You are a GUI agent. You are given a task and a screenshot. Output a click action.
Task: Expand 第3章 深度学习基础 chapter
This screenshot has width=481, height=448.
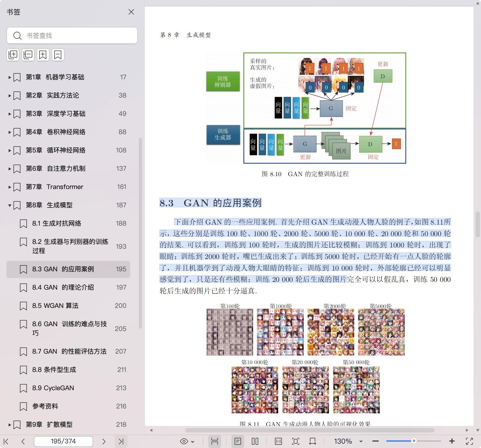pos(10,114)
